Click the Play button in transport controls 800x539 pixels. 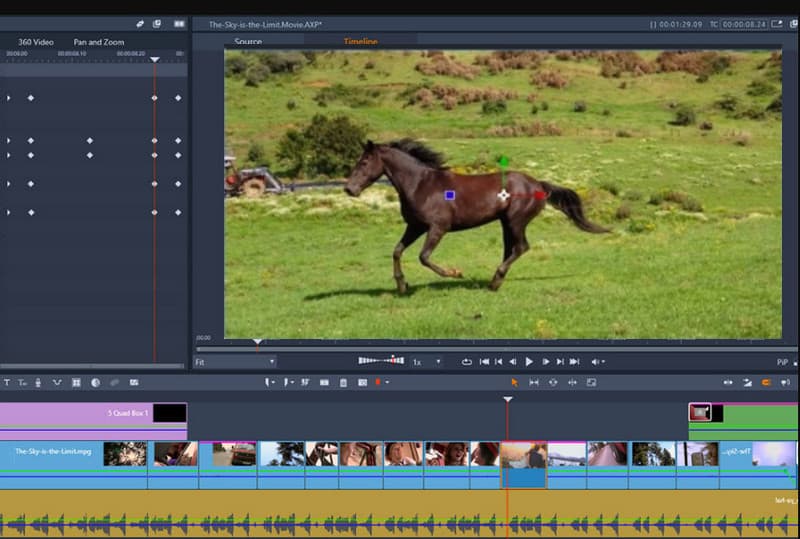coord(529,361)
